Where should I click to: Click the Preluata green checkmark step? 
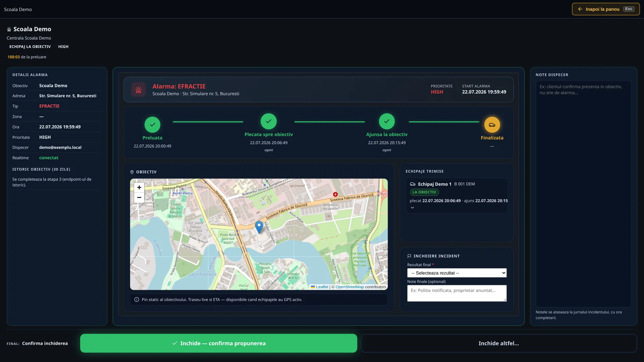(152, 125)
